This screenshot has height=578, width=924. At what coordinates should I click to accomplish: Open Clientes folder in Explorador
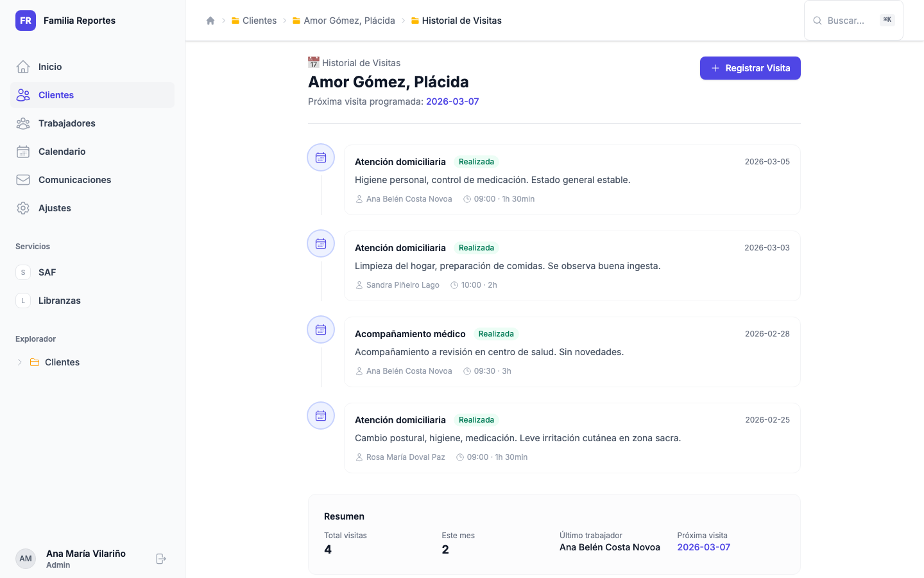pos(62,362)
